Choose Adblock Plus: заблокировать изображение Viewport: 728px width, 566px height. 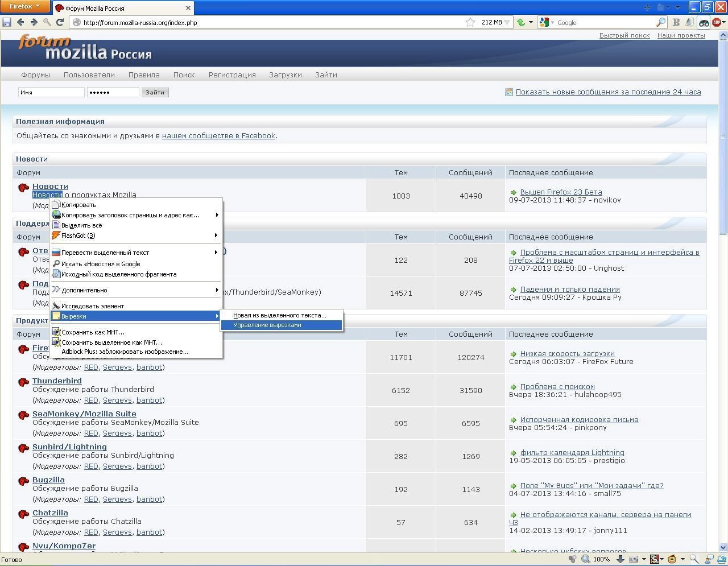coord(136,352)
